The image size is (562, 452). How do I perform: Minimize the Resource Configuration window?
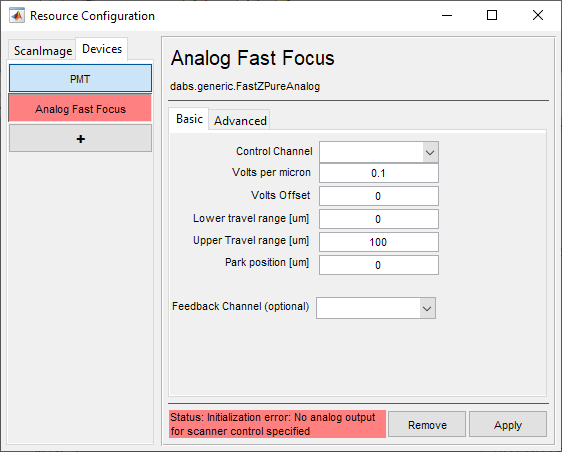click(447, 15)
